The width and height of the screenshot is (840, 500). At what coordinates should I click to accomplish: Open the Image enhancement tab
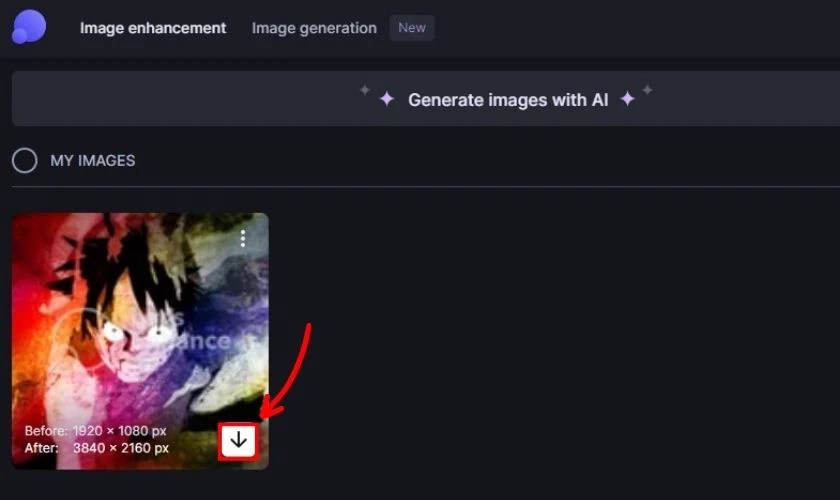pyautogui.click(x=153, y=28)
